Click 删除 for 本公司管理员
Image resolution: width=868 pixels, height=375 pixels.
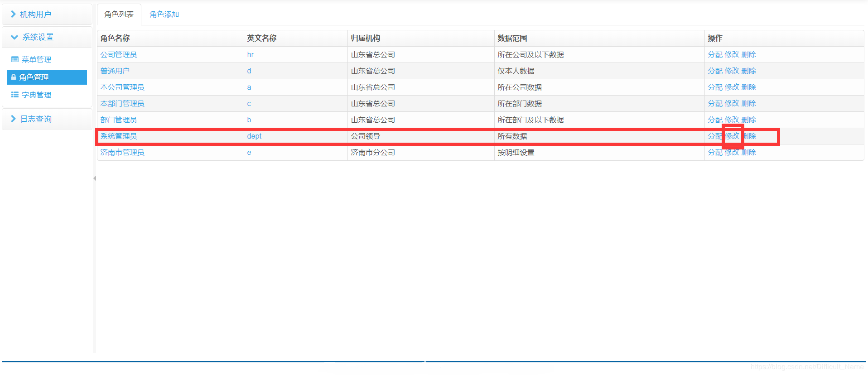pos(749,87)
